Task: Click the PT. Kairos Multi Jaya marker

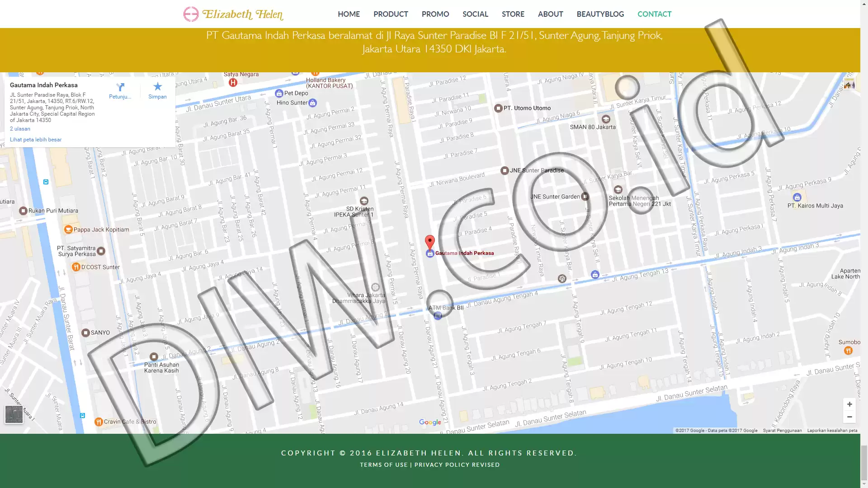Action: pos(797,197)
